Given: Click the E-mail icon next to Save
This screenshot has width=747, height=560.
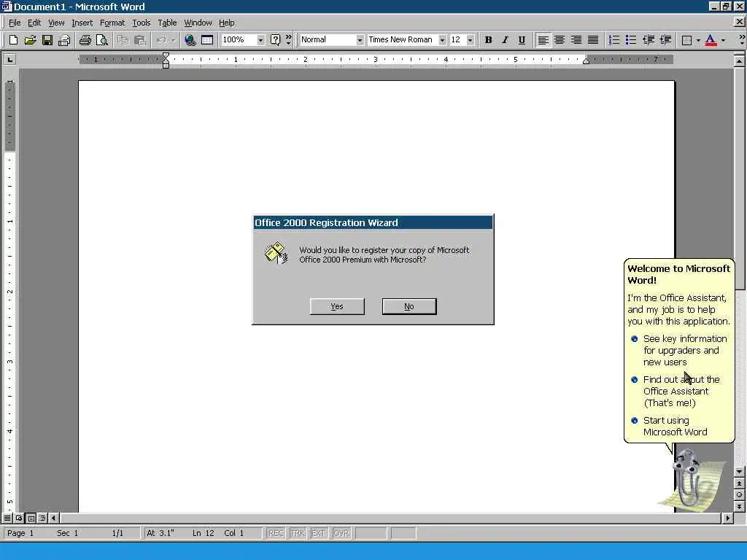Looking at the screenshot, I should [x=64, y=40].
